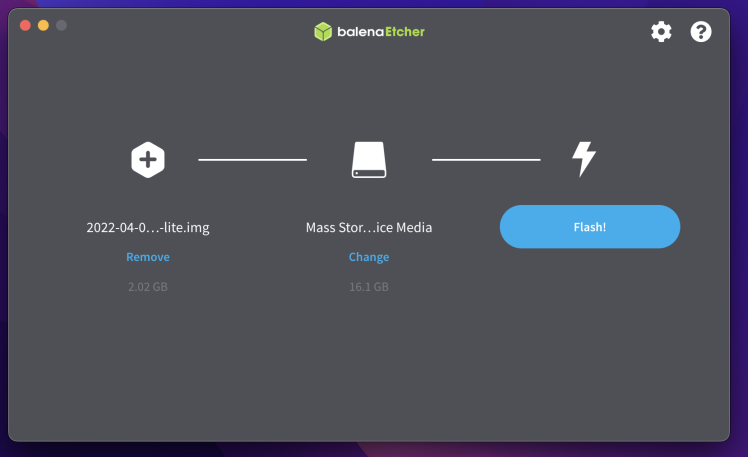This screenshot has height=457, width=748.
Task: Click the 2.02 GB image size
Action: (148, 287)
